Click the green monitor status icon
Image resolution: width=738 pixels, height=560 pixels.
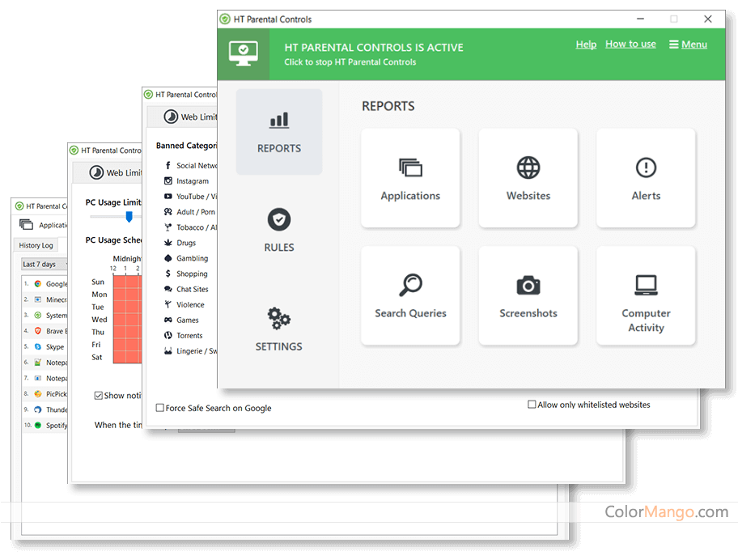point(244,53)
